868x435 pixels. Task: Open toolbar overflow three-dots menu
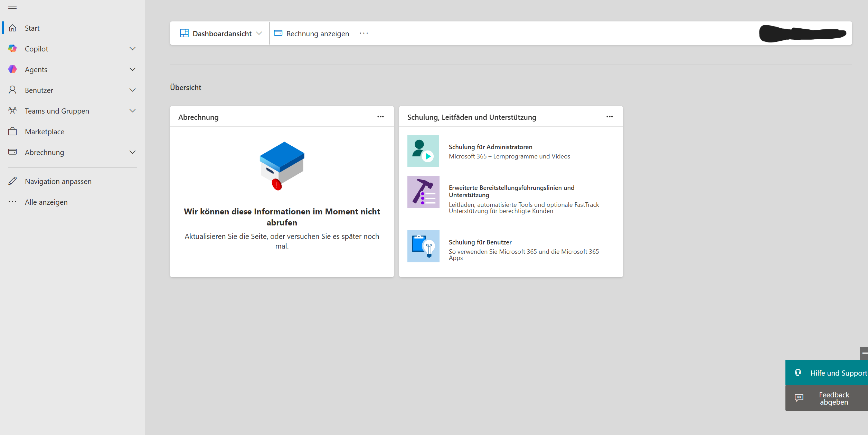click(364, 33)
